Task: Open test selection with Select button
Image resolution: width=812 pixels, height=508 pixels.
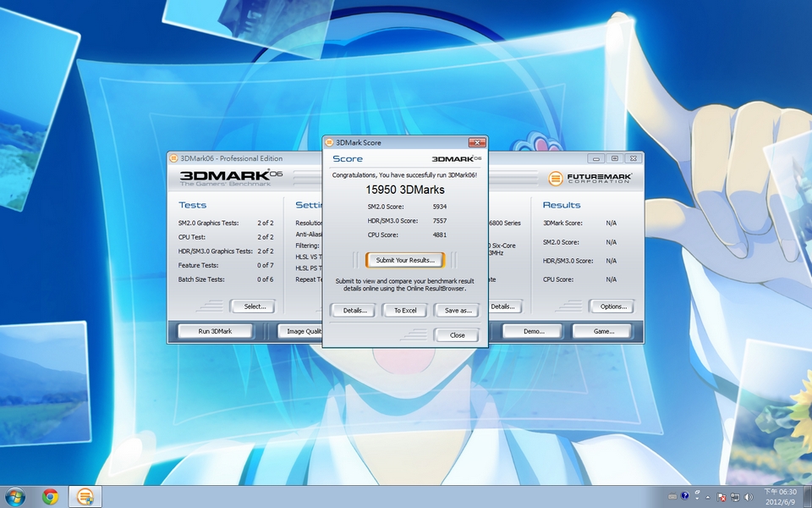Action: 253,306
